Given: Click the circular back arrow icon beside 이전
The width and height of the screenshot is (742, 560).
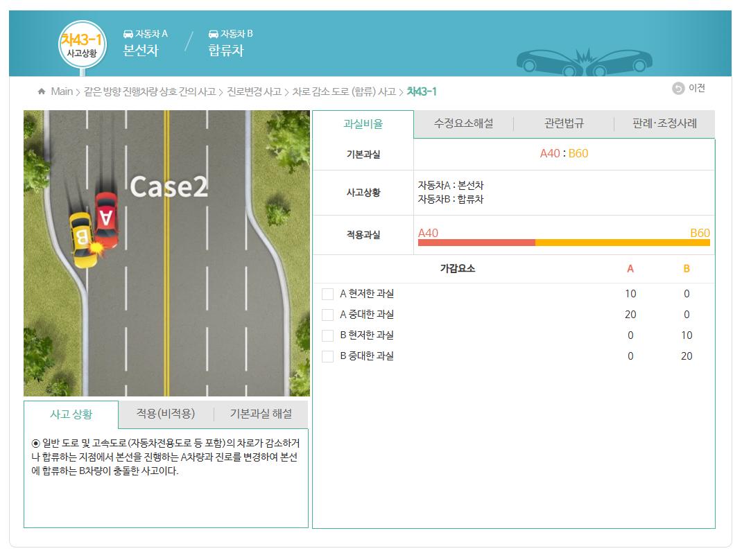Looking at the screenshot, I should [678, 88].
